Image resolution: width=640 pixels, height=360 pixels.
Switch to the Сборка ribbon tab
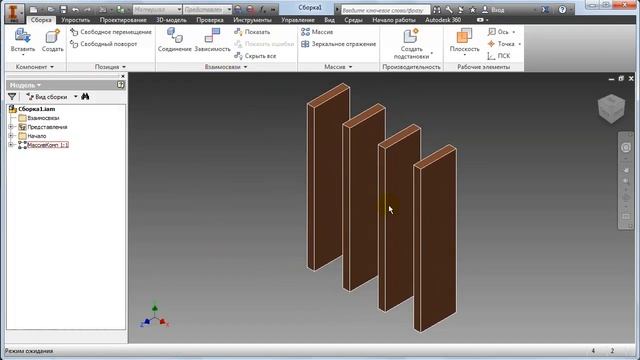pyautogui.click(x=41, y=20)
